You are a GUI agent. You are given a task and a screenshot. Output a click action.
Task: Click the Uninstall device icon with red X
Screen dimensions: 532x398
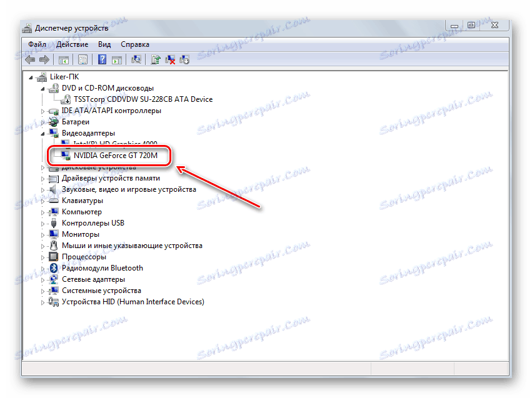click(x=170, y=59)
